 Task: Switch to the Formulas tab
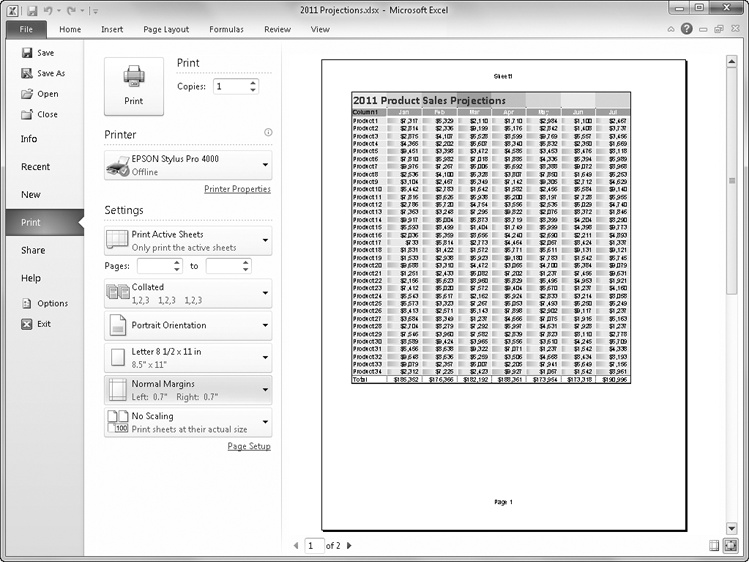pos(226,29)
